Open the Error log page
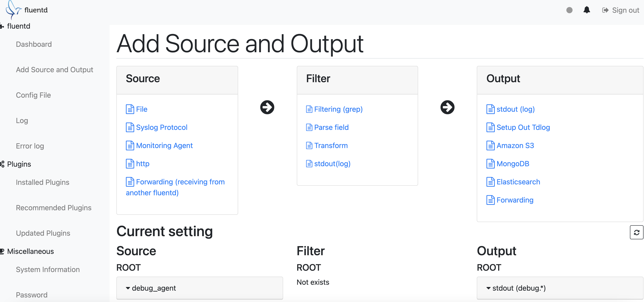 30,146
